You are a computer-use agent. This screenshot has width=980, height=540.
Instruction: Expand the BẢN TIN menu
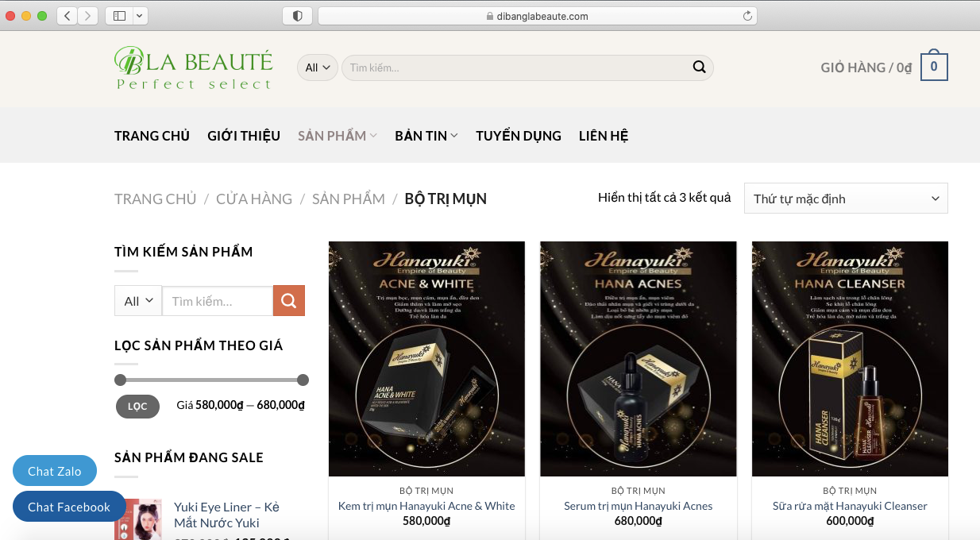[426, 136]
